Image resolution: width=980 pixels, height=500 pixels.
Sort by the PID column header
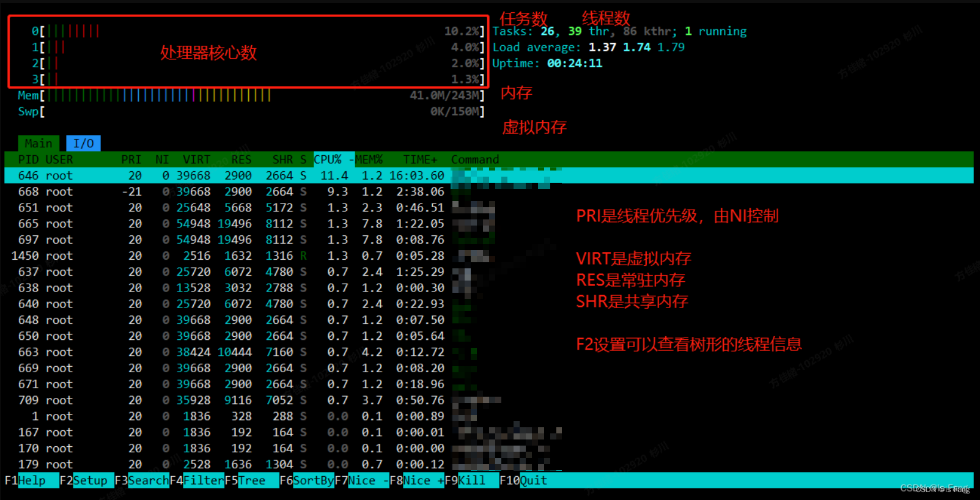[28, 160]
